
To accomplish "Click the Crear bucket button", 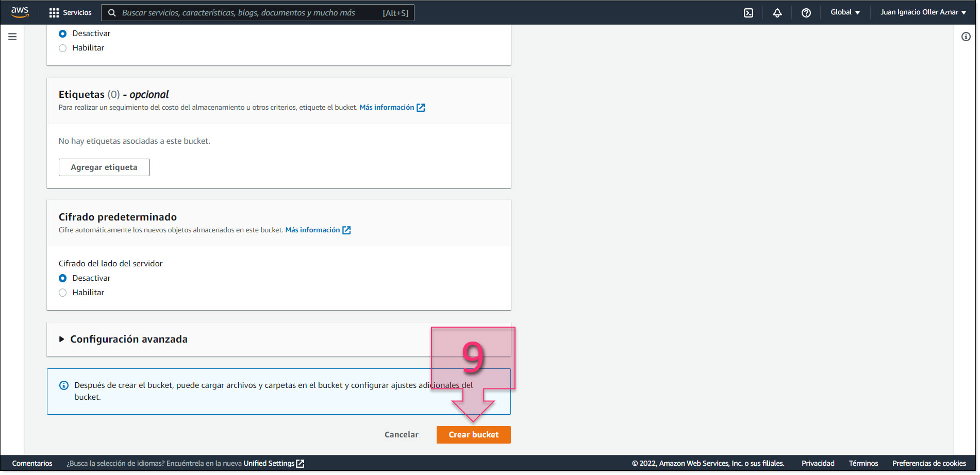I will (473, 434).
